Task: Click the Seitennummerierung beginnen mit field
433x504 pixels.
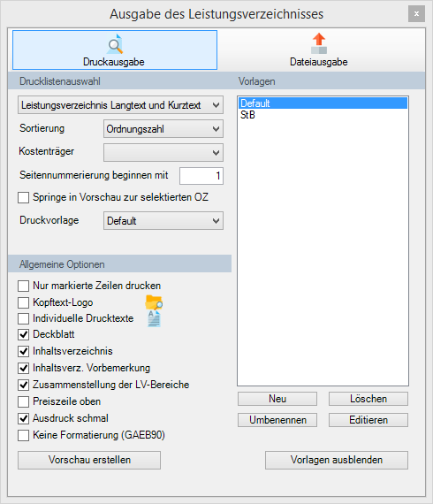Action: pos(201,176)
